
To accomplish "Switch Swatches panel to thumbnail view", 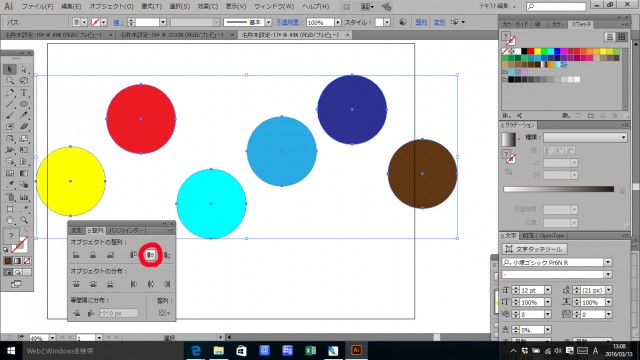I will click(x=622, y=37).
